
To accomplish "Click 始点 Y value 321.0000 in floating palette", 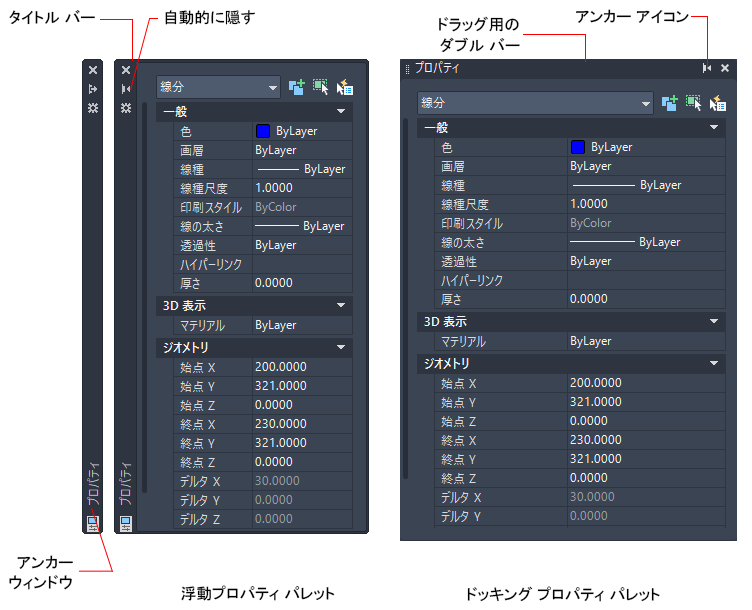I will point(303,386).
